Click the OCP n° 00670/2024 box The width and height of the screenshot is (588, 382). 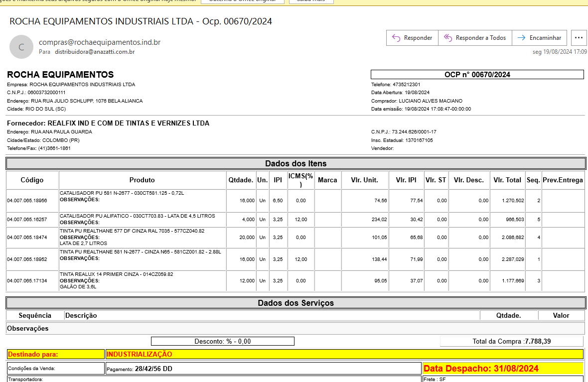pyautogui.click(x=477, y=75)
